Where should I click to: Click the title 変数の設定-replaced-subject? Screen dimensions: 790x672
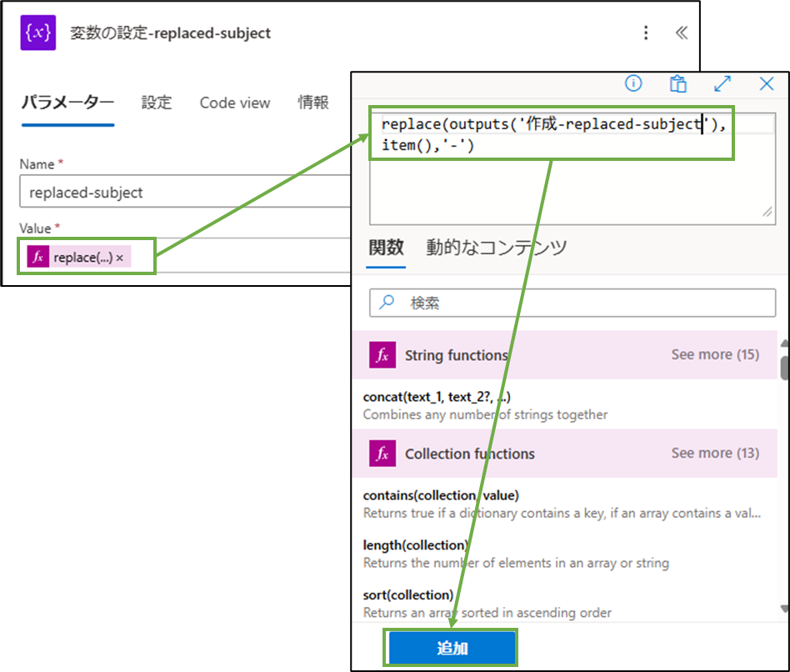(170, 33)
